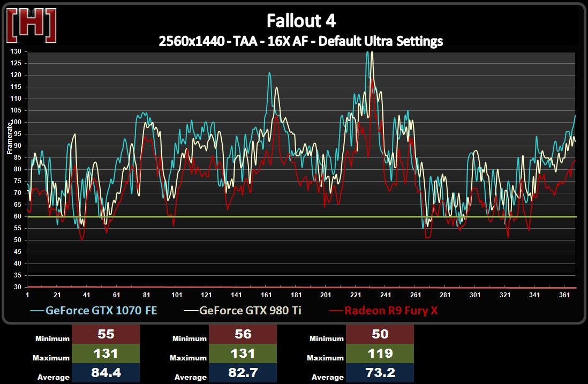Select the GeForce GTX 1070 FE legend entry
This screenshot has height=384, width=588.
coord(93,311)
